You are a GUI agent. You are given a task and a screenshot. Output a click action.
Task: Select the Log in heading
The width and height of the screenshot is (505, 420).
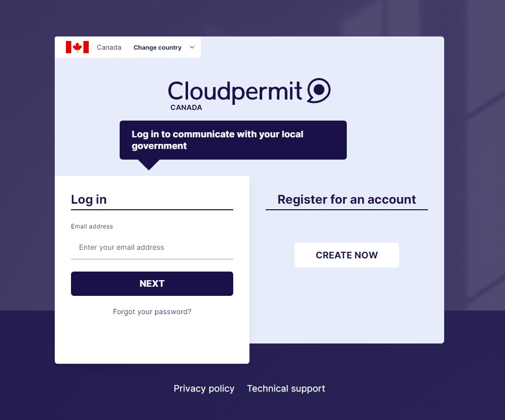click(x=89, y=200)
